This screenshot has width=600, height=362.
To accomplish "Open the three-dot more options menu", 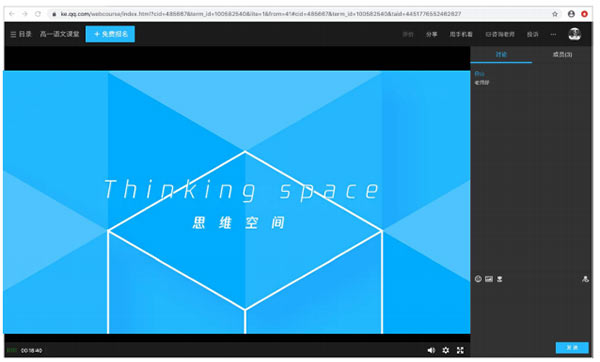I will coord(553,34).
